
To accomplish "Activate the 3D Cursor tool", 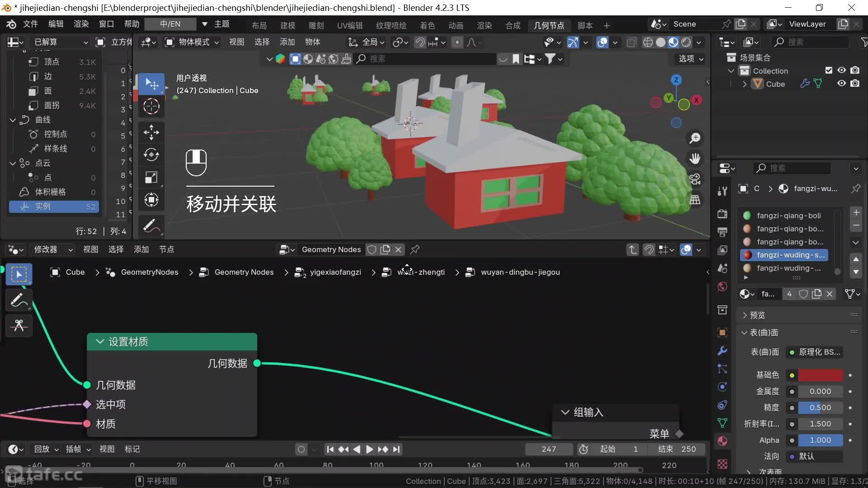I will coord(151,106).
